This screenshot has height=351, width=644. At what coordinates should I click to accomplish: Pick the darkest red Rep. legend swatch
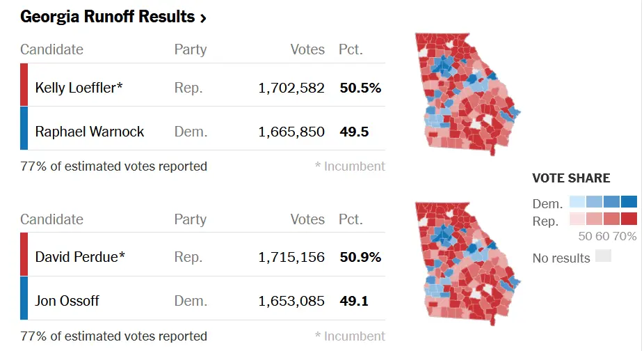coord(629,219)
